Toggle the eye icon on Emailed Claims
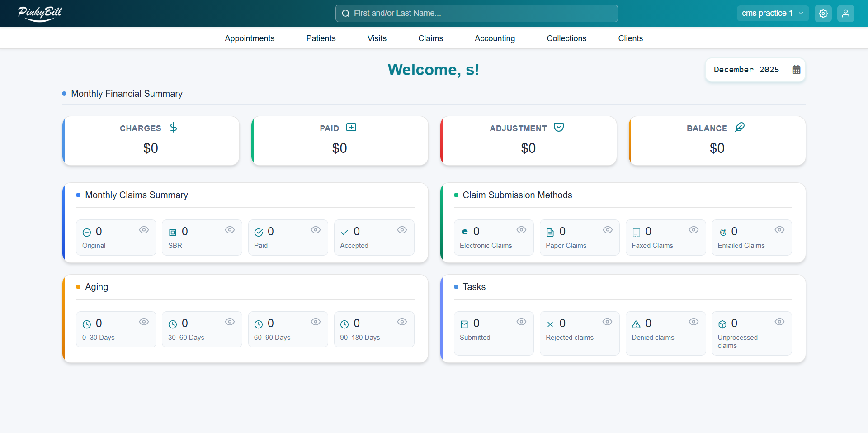Screen dimensions: 868x433 tap(779, 230)
